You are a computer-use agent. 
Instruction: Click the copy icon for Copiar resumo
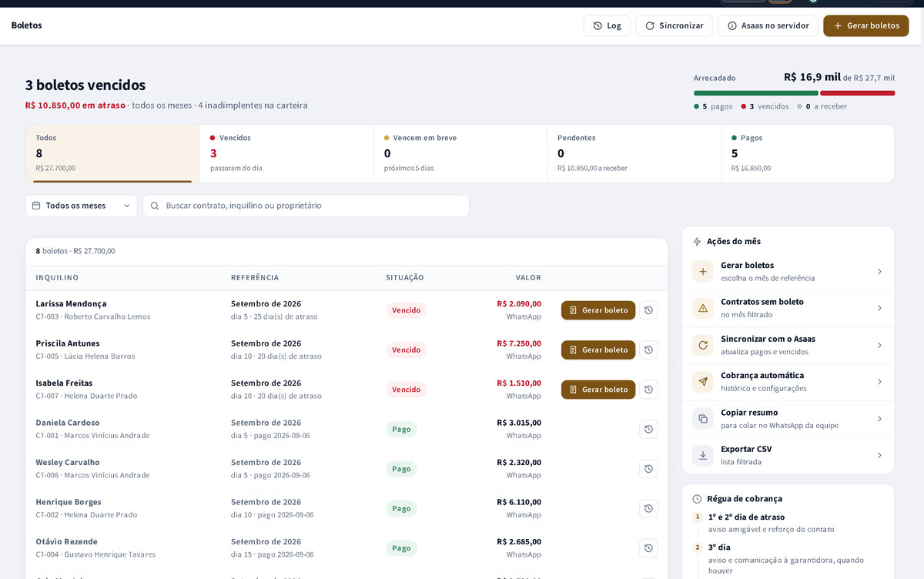click(x=703, y=419)
